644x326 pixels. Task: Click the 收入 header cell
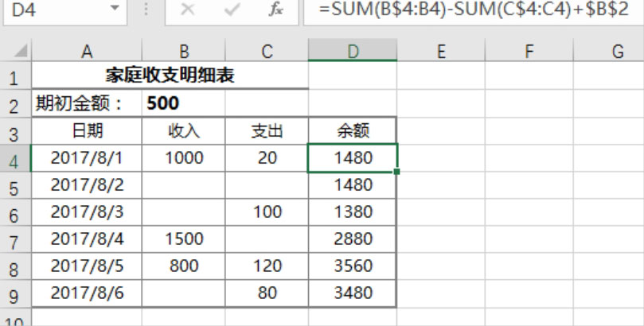click(x=184, y=131)
